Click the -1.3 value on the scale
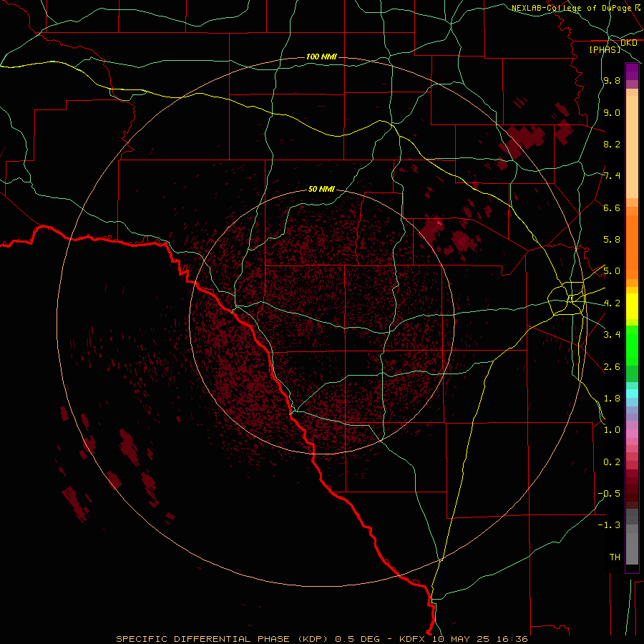The image size is (644, 644). tap(609, 525)
